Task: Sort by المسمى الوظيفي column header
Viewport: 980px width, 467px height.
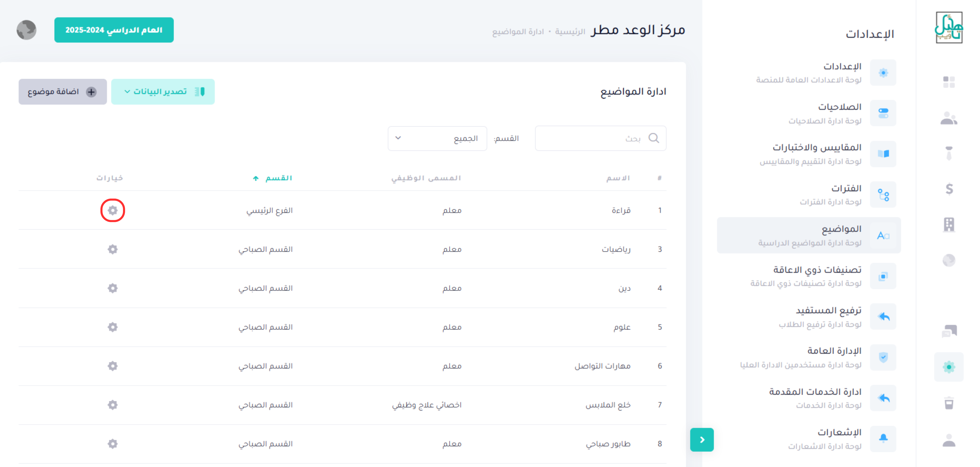Action: click(x=426, y=178)
